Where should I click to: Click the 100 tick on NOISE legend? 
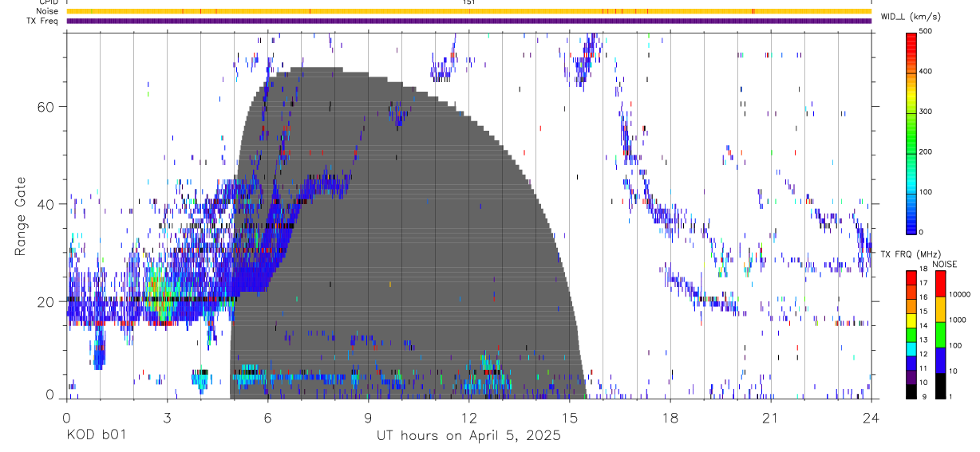tap(956, 346)
